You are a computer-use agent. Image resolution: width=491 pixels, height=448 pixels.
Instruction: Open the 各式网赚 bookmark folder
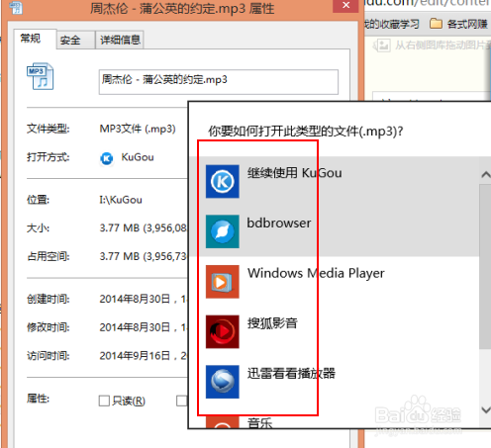tap(459, 24)
